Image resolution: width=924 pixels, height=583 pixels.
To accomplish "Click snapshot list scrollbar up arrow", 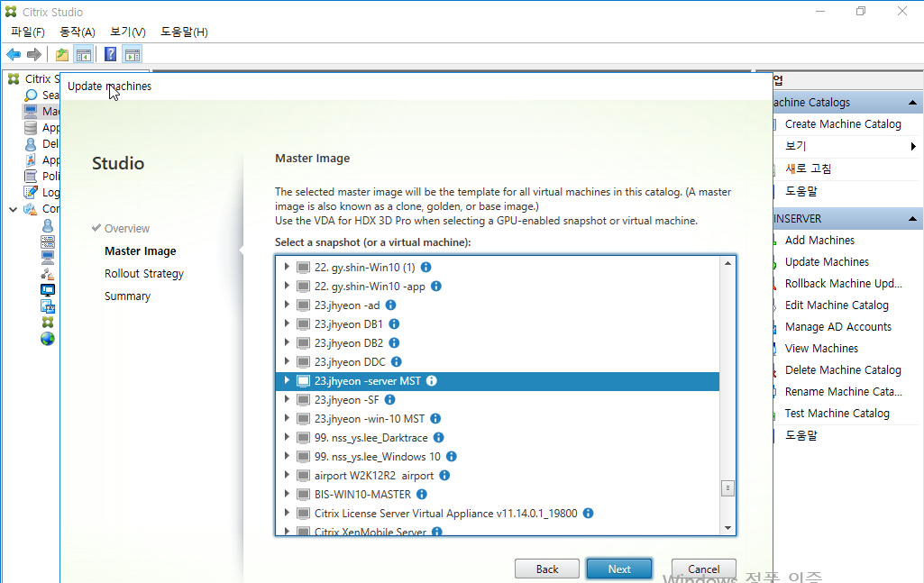I will point(727,263).
